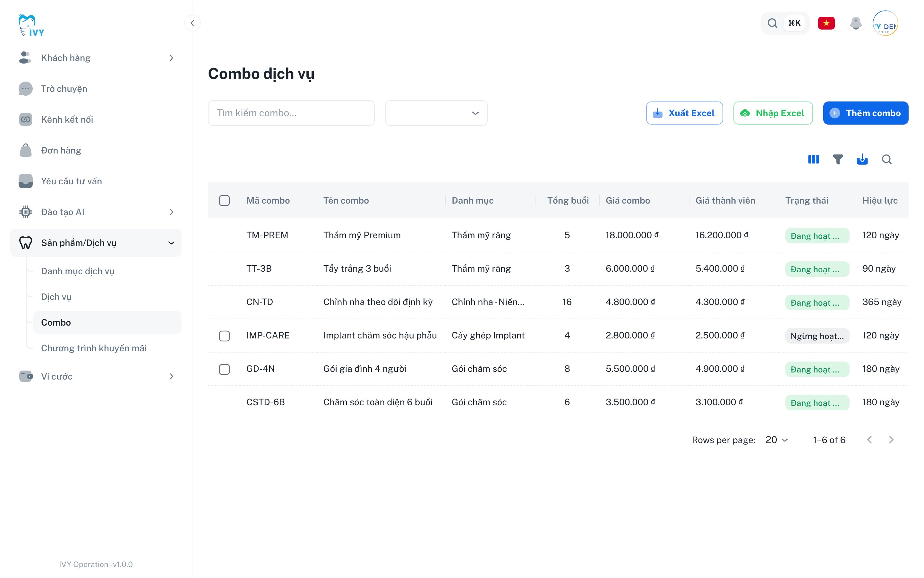Screen dimensions: 924x578
Task: Click the ⌘K shortcut badge
Action: [795, 23]
